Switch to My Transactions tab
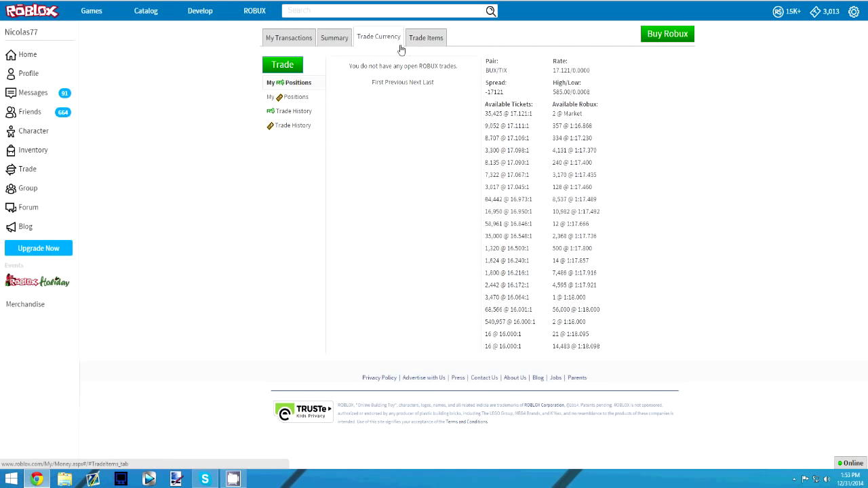 click(289, 38)
